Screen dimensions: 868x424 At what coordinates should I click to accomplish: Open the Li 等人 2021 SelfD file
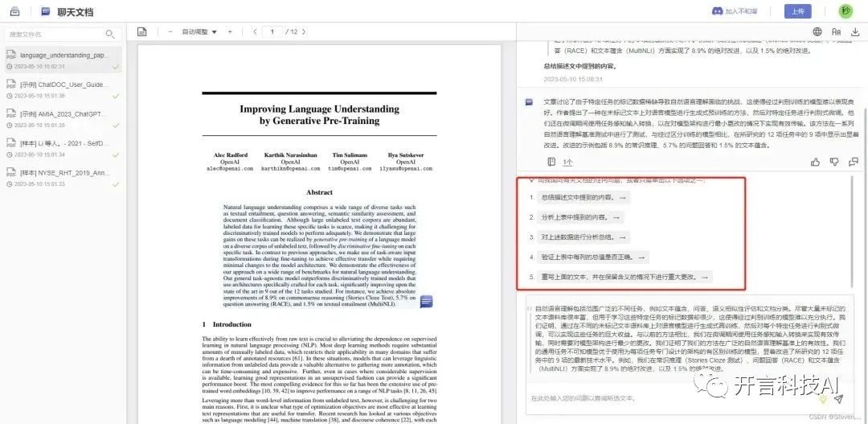pos(63,149)
